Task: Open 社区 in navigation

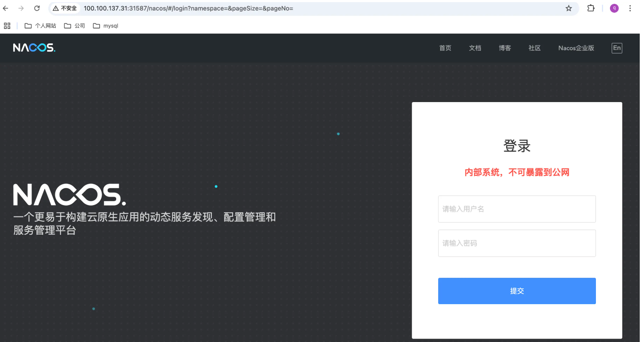Action: click(x=535, y=48)
